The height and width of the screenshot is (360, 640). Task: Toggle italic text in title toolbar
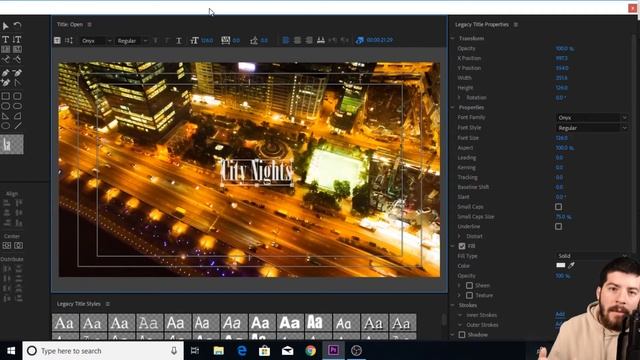pos(167,40)
